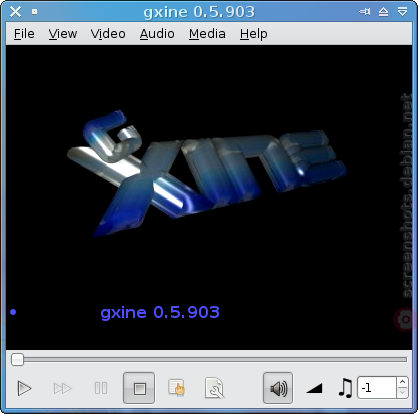This screenshot has height=414, width=418.
Task: Click the down-triangle title bar icon
Action: click(402, 12)
